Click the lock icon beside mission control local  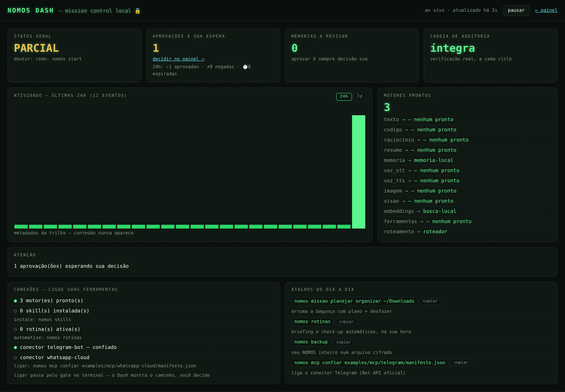(138, 11)
